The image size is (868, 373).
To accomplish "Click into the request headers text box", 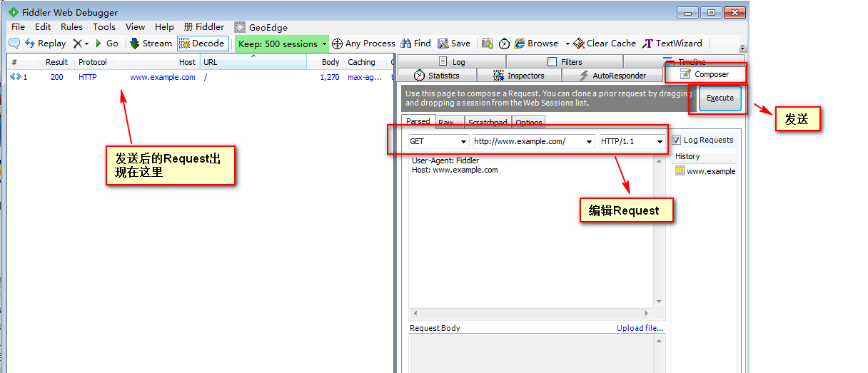I will tap(531, 232).
